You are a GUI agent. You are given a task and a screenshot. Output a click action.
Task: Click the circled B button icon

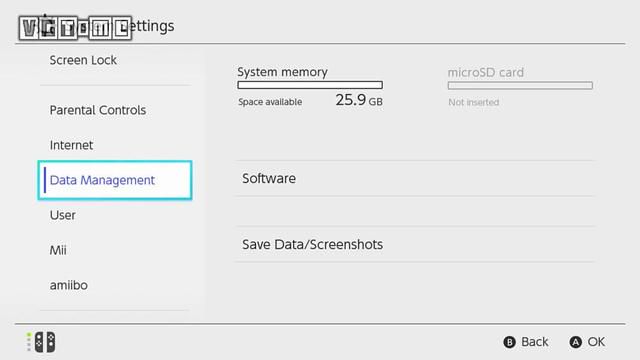(509, 342)
